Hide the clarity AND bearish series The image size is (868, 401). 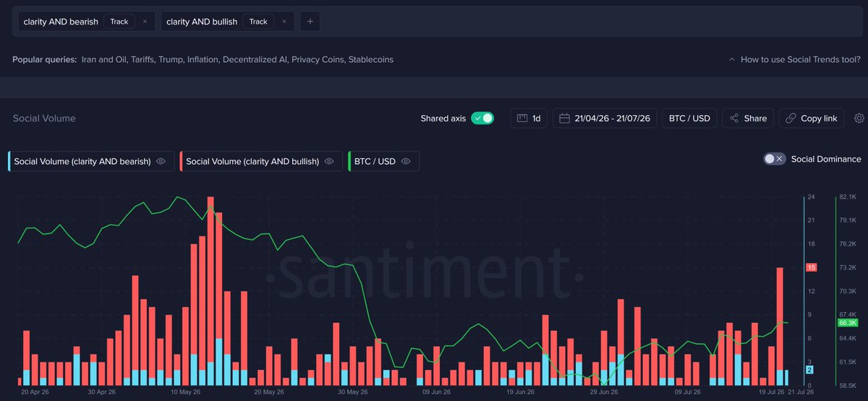pyautogui.click(x=161, y=161)
